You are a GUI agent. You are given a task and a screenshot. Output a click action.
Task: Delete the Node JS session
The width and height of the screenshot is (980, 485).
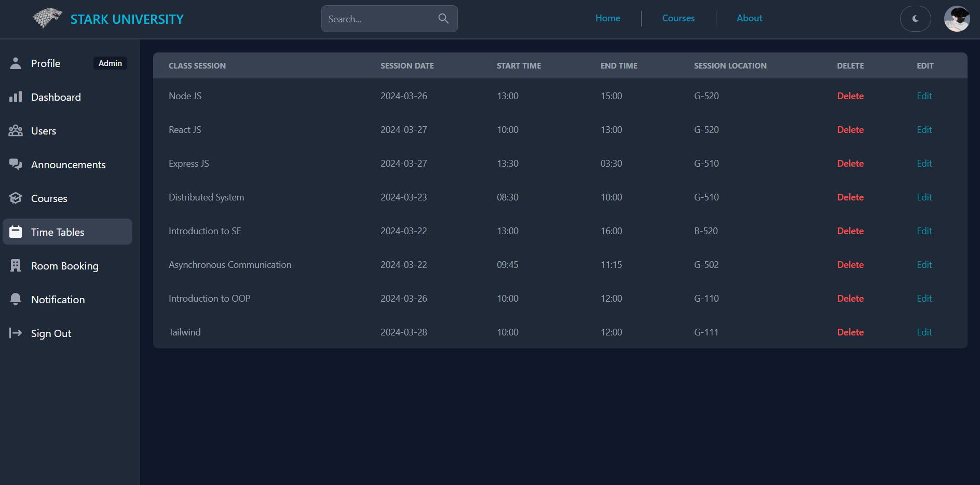click(850, 96)
